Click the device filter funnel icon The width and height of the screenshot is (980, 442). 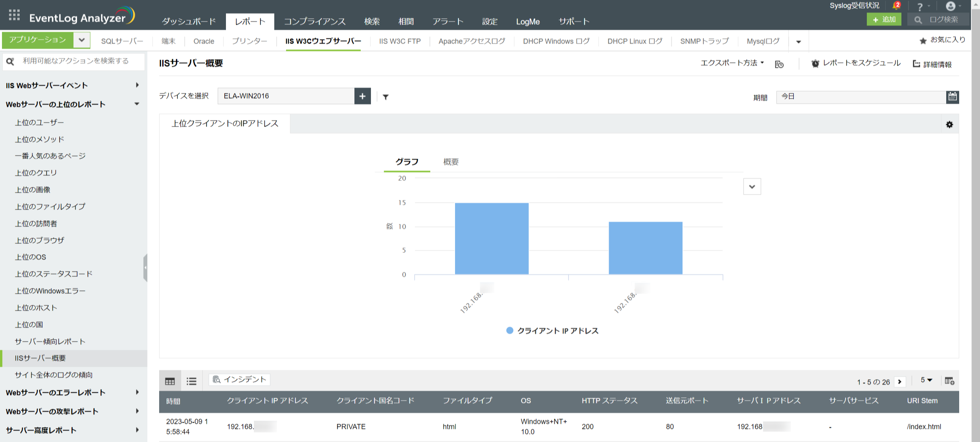click(x=385, y=97)
